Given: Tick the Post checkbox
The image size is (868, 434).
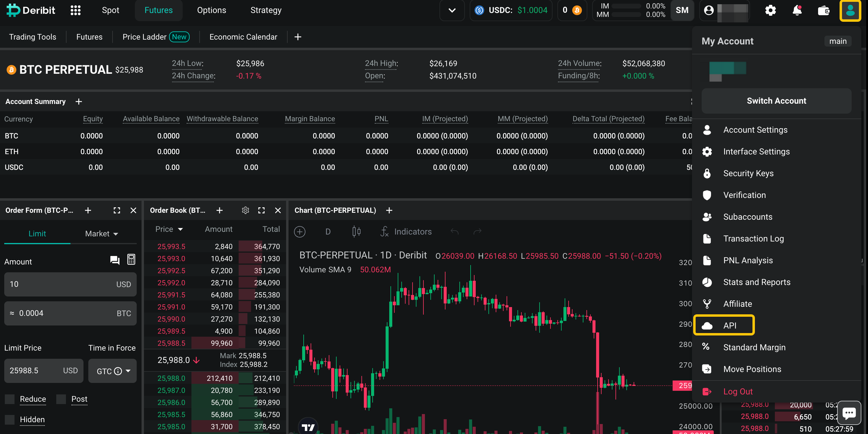Looking at the screenshot, I should pos(61,399).
